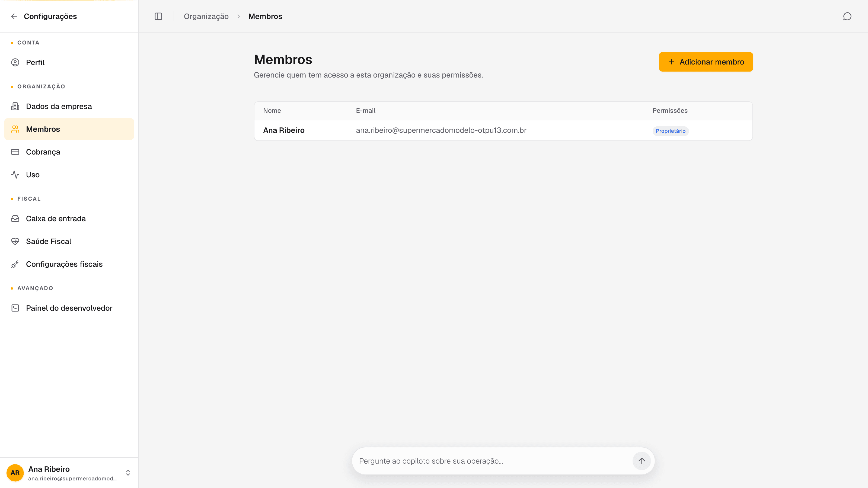The height and width of the screenshot is (488, 868).
Task: Click the Membros people icon
Action: (x=15, y=129)
